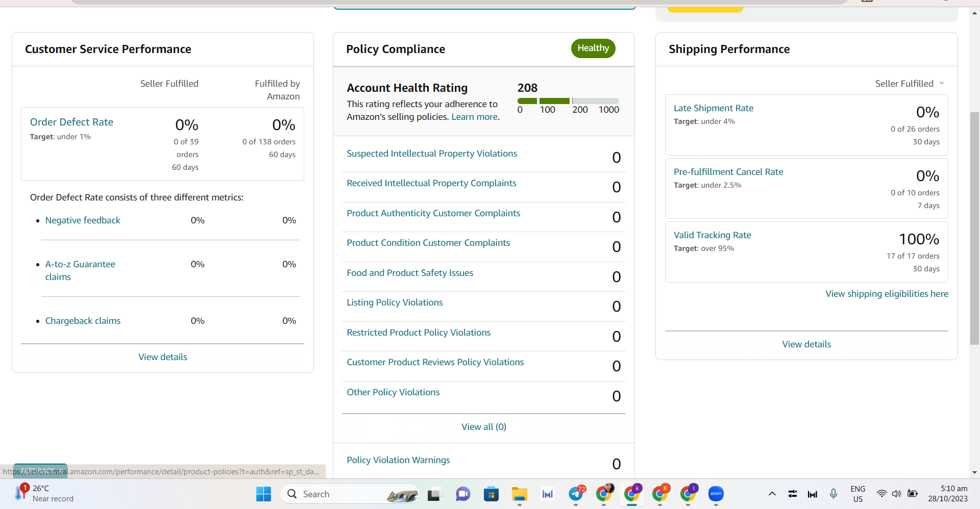Open the volume speaker tray icon
The image size is (980, 509).
click(897, 494)
